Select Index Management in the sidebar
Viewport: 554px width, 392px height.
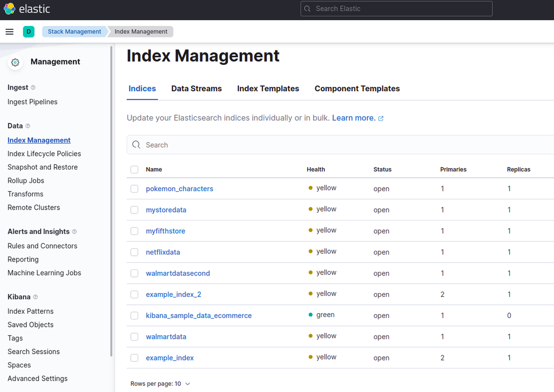pos(39,140)
